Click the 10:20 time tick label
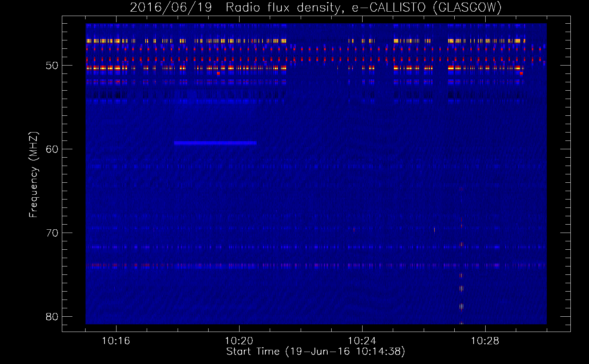Image resolution: width=589 pixels, height=364 pixels. click(239, 341)
